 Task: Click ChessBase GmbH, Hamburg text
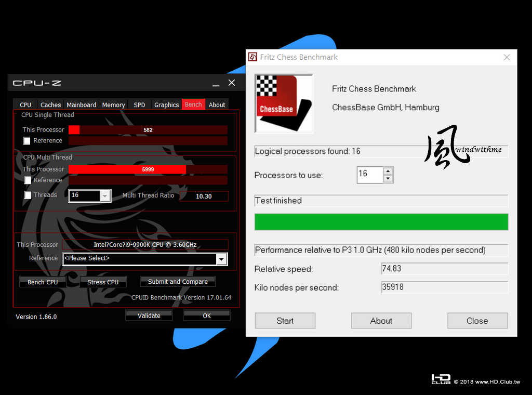pyautogui.click(x=385, y=108)
